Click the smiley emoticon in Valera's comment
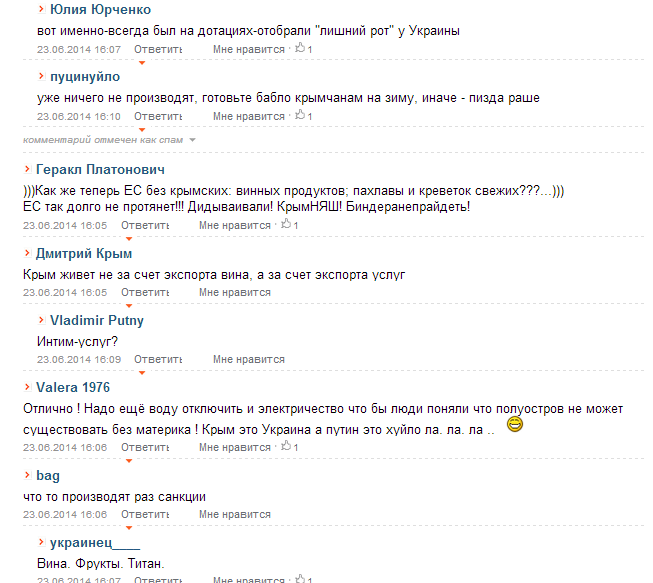 515,424
